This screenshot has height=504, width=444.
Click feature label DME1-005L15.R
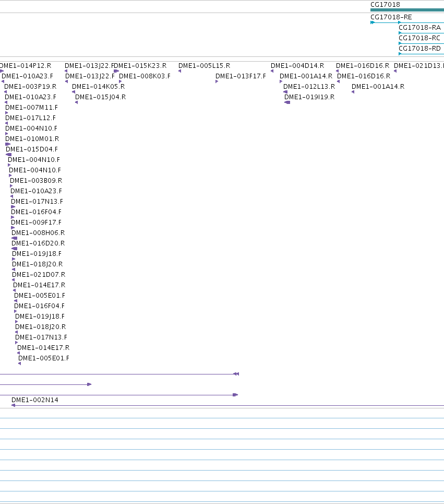(204, 66)
